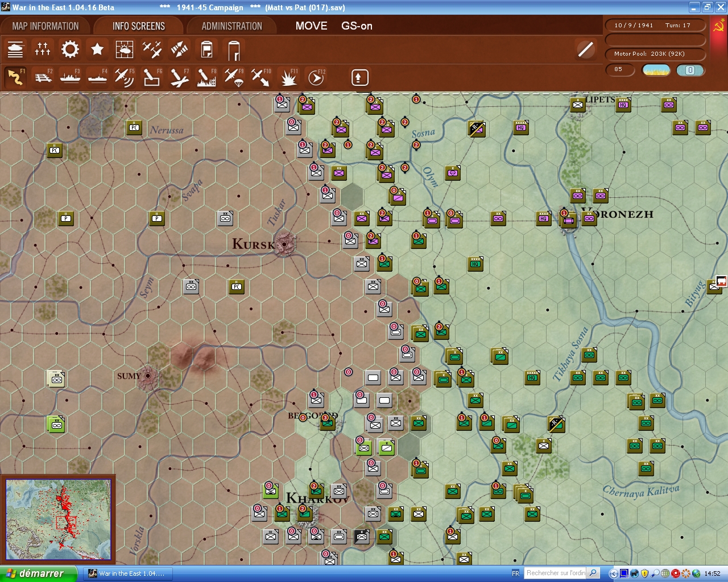This screenshot has height=582, width=728.
Task: Open the report document icon
Action: (x=206, y=49)
